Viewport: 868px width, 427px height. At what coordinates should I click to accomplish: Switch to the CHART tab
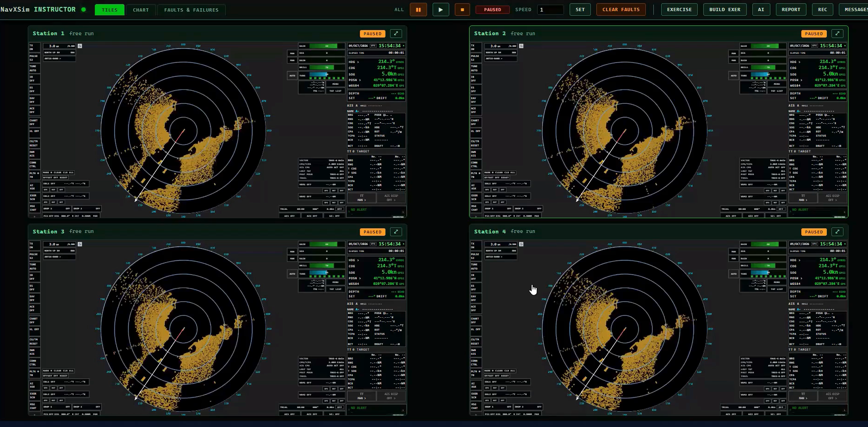141,10
